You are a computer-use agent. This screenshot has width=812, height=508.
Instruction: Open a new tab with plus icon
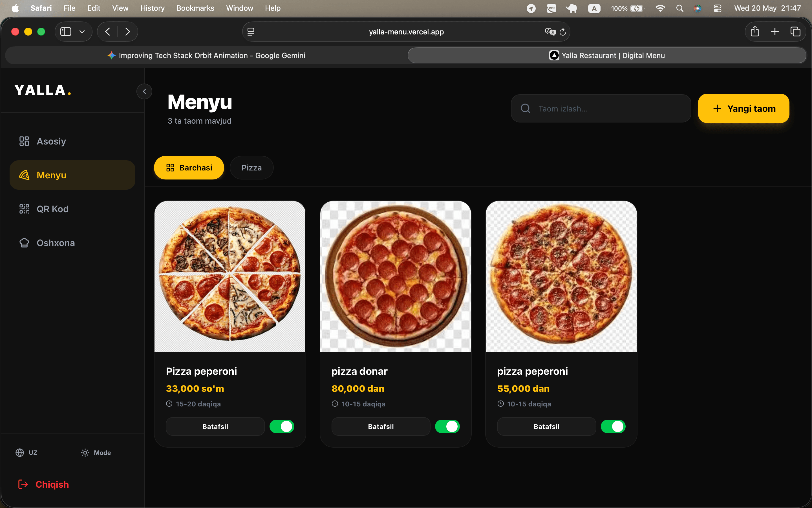[x=775, y=32]
